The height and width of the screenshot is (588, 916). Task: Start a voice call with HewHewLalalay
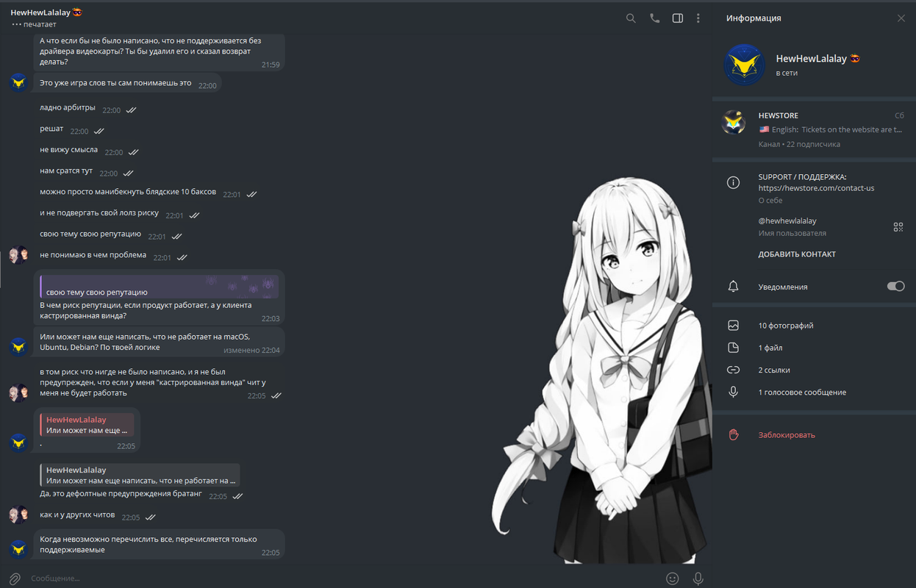point(654,18)
